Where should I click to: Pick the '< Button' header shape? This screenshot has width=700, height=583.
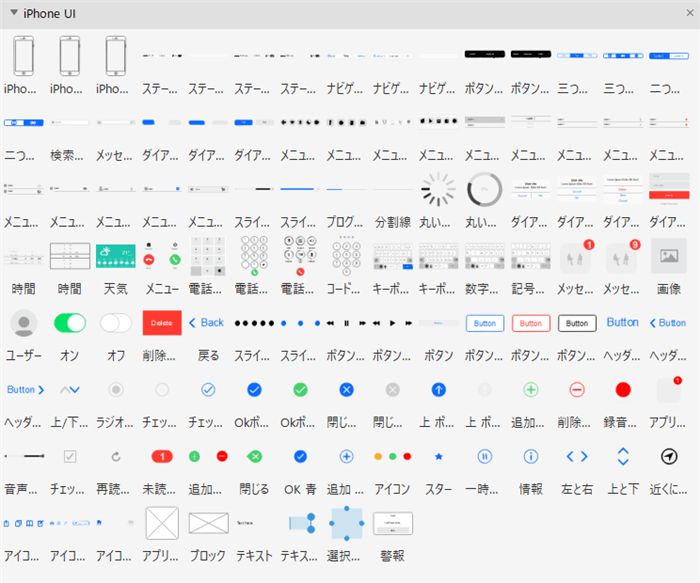tap(668, 323)
